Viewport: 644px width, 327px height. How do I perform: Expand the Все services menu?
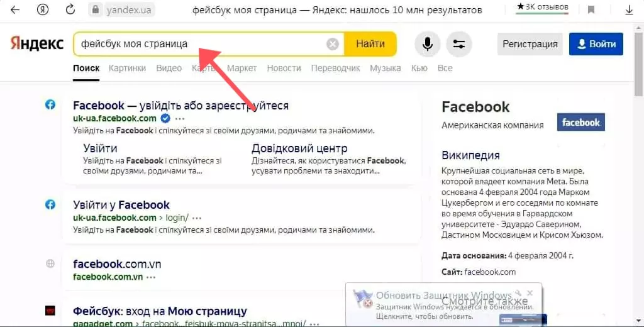[445, 68]
